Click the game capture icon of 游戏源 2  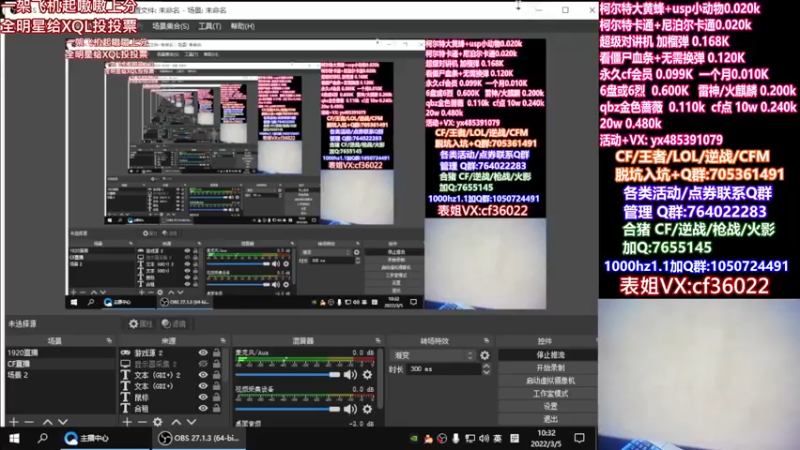coord(126,353)
